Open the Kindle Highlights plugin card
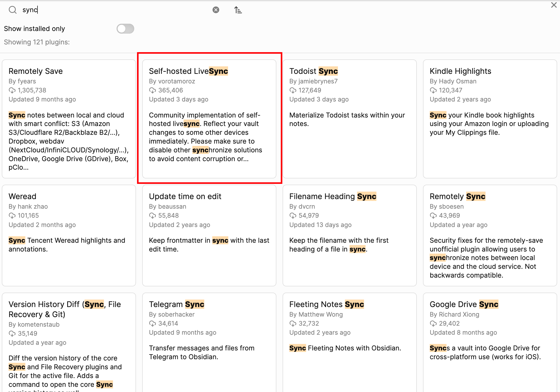Viewport: 560px width, 392px height. (490, 119)
